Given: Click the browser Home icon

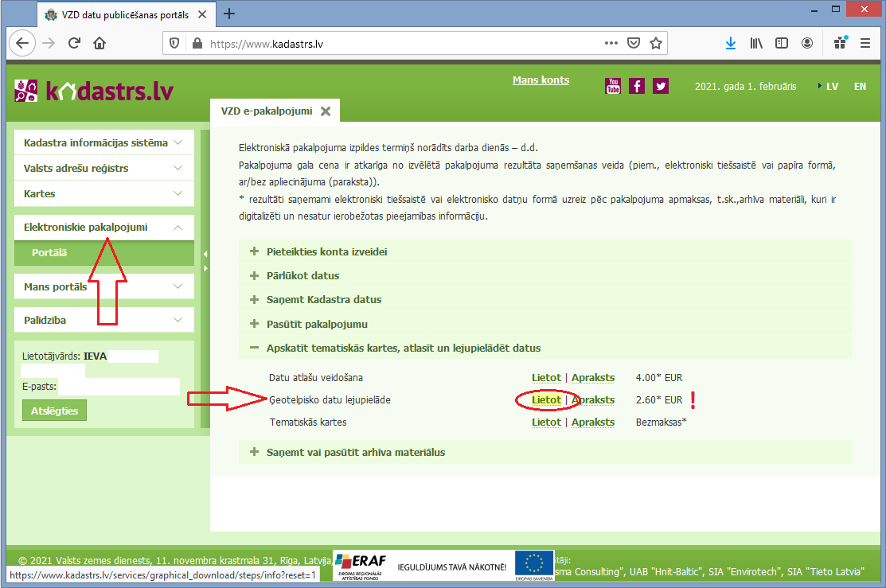Looking at the screenshot, I should tap(100, 44).
